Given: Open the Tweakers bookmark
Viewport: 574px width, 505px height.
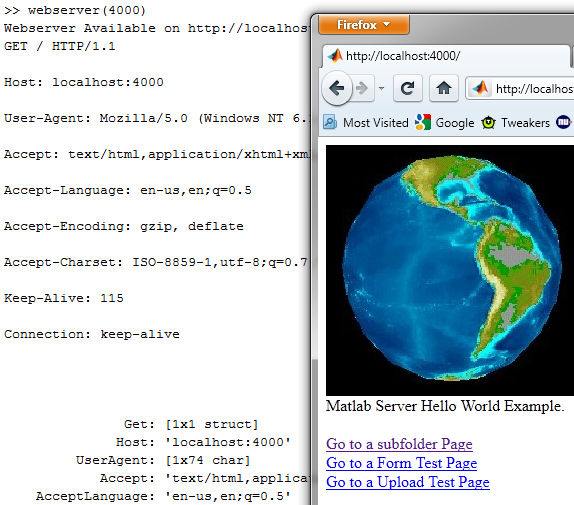Looking at the screenshot, I should click(x=516, y=123).
